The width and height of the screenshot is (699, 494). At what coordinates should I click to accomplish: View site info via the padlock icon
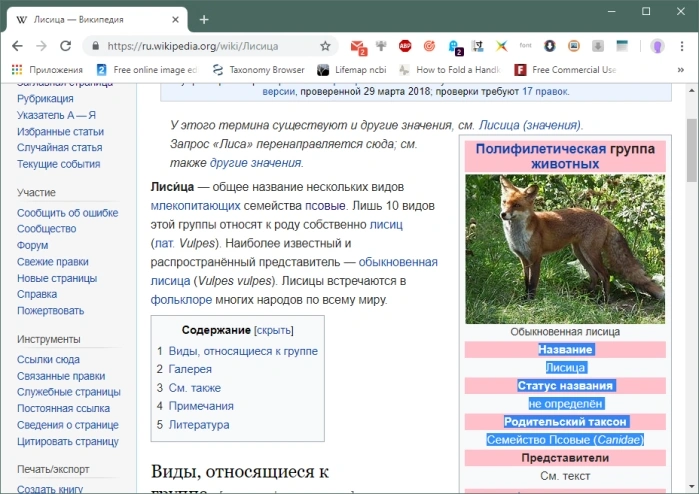click(95, 46)
